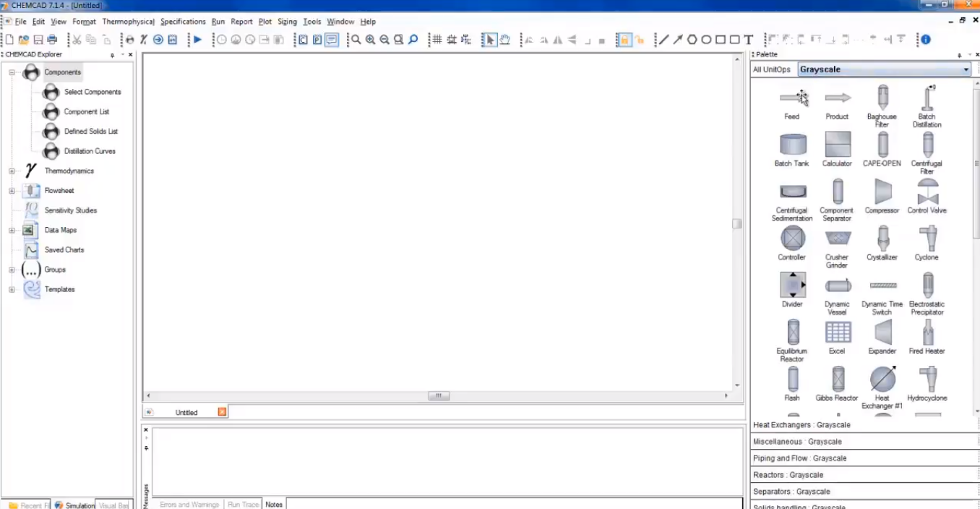Open the Tools menu

pyautogui.click(x=312, y=22)
